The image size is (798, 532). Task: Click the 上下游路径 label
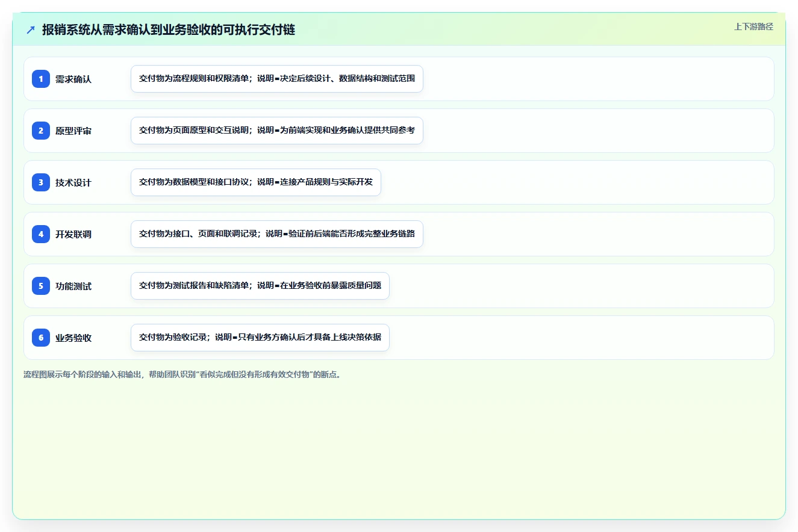click(753, 26)
